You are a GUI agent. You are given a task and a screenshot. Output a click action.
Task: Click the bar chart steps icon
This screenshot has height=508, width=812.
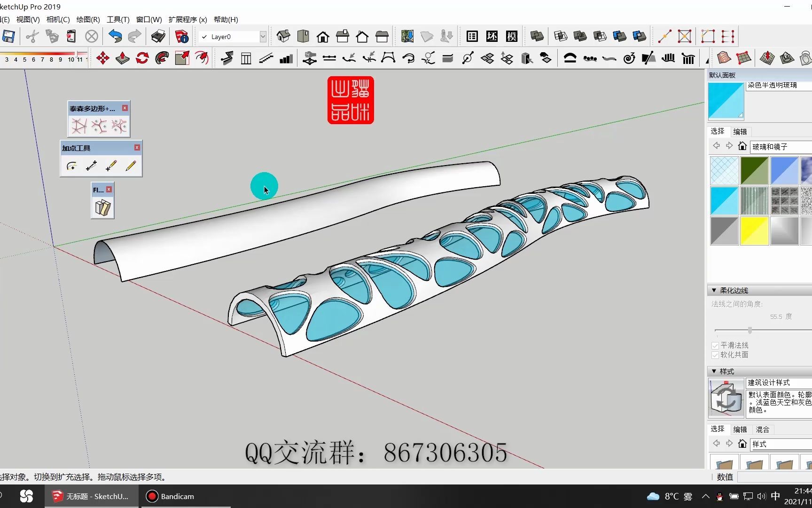tap(286, 58)
